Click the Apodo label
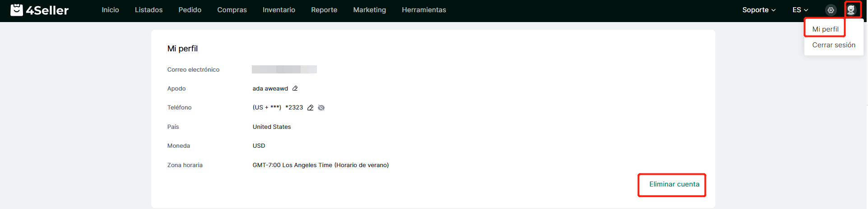The height and width of the screenshot is (209, 868). click(x=176, y=89)
